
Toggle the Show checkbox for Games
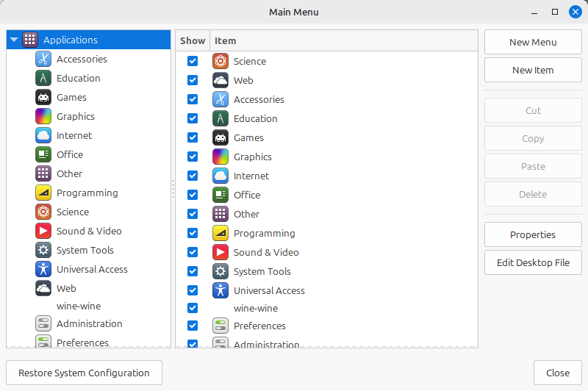(x=193, y=137)
